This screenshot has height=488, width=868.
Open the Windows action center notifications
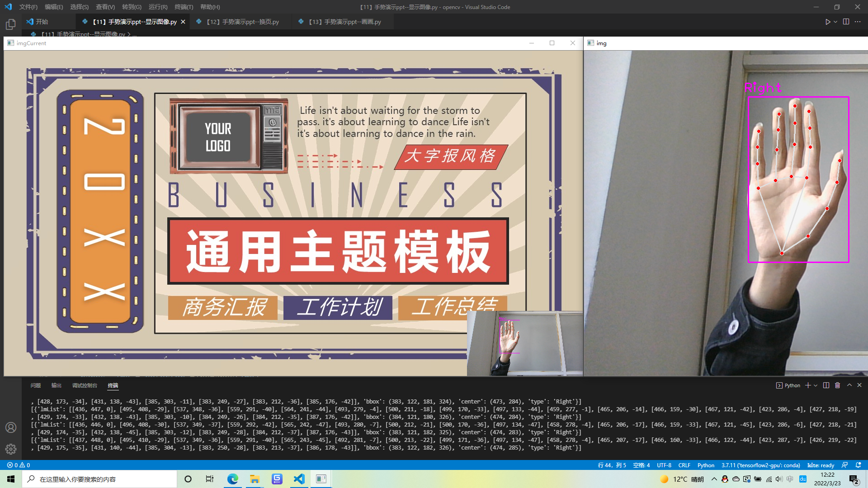[x=854, y=479]
